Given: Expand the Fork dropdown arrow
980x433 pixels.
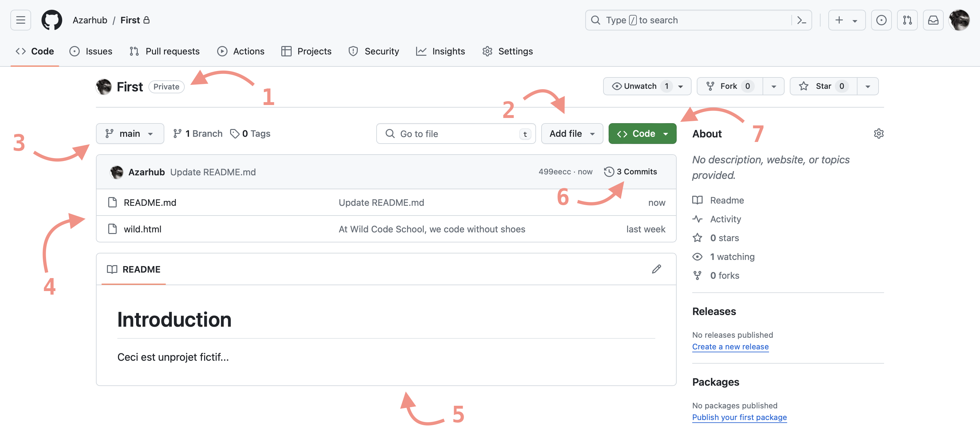Looking at the screenshot, I should coord(774,86).
